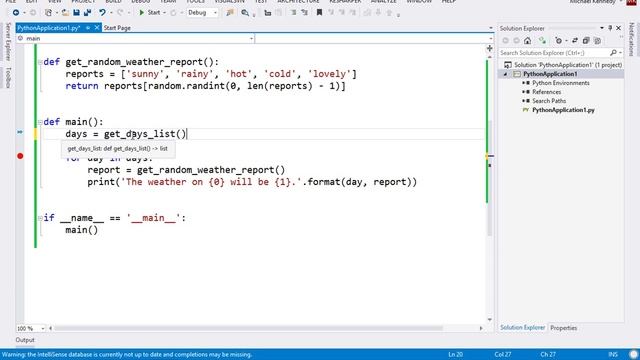The height and width of the screenshot is (360, 640).
Task: Click the IntelliSense warning status text
Action: 127,354
